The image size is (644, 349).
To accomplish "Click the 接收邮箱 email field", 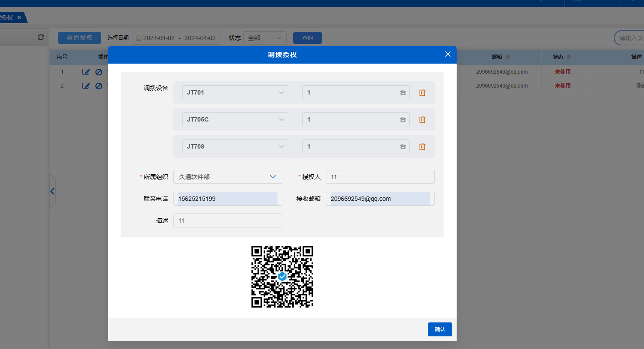I will click(x=380, y=199).
